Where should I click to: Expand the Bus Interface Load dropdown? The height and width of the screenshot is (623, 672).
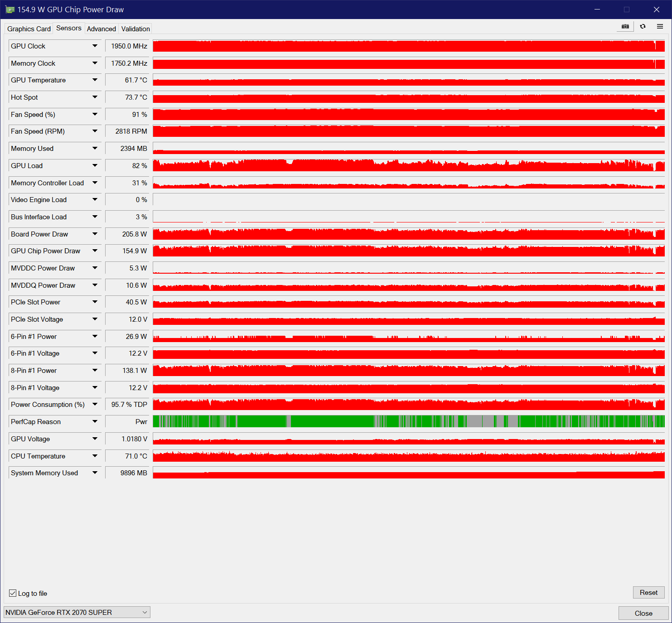(95, 217)
